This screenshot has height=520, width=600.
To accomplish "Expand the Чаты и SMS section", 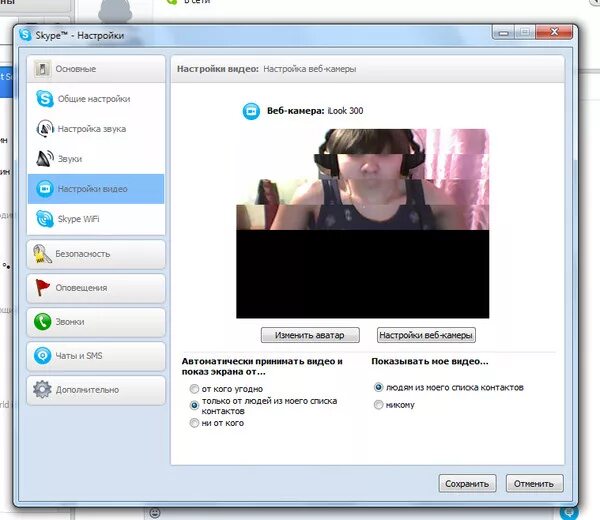I will [96, 355].
